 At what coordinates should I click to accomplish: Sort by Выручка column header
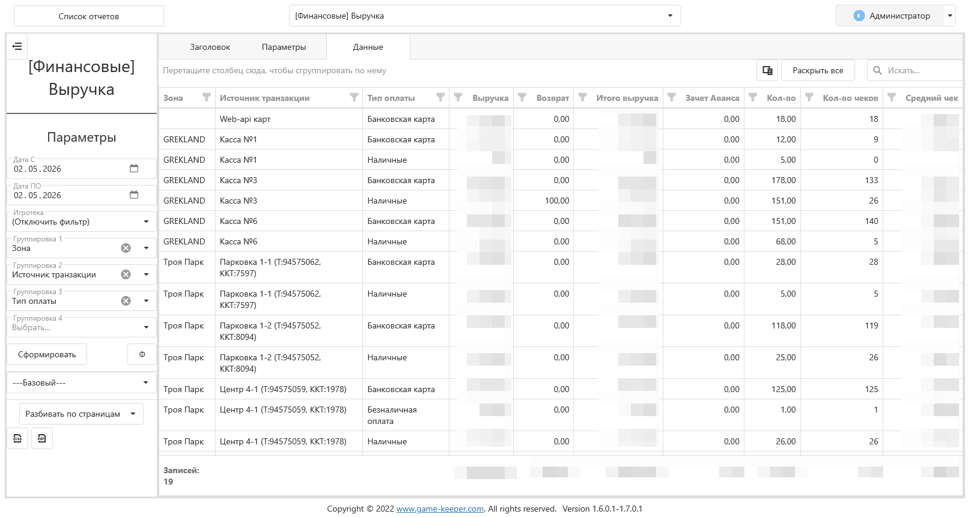point(490,98)
